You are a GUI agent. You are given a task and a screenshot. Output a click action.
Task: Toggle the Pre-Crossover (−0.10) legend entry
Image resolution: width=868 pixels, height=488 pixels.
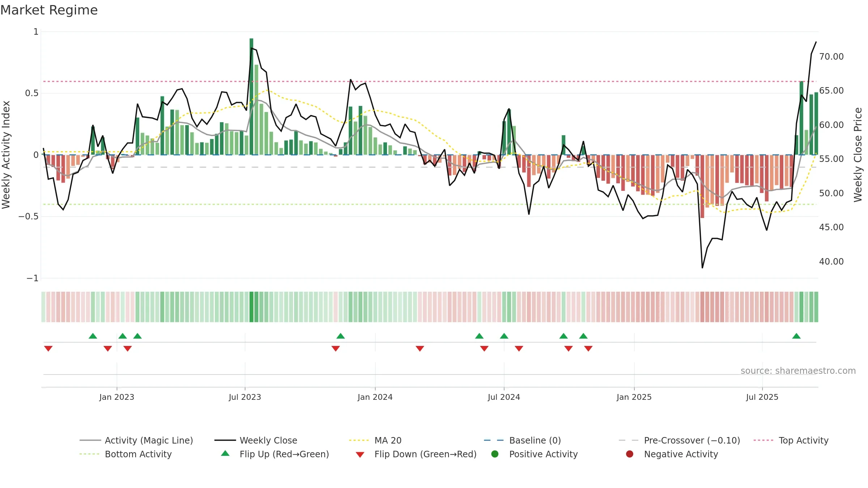click(x=679, y=440)
